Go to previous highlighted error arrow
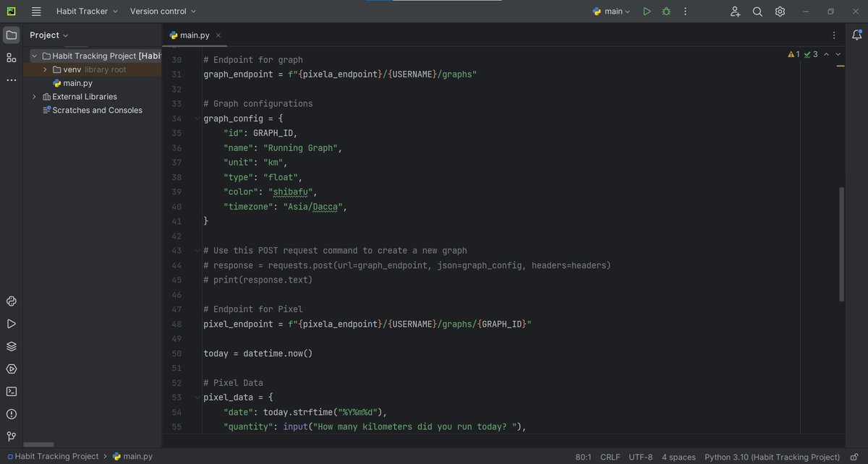 point(826,54)
